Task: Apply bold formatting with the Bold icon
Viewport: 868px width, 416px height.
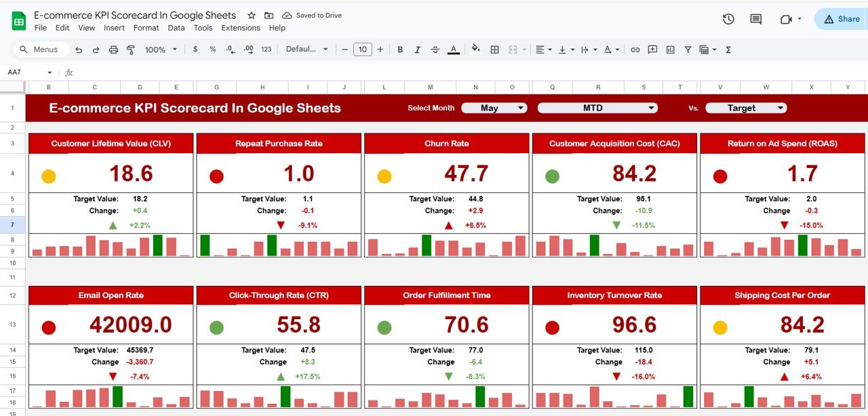Action: (x=400, y=49)
